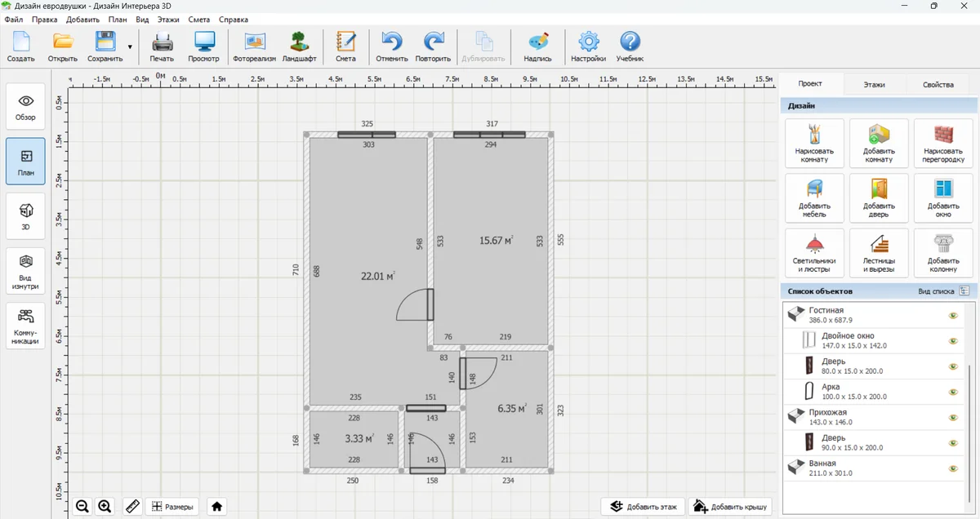
Task: Select the Арка row in the object list
Action: click(x=873, y=392)
